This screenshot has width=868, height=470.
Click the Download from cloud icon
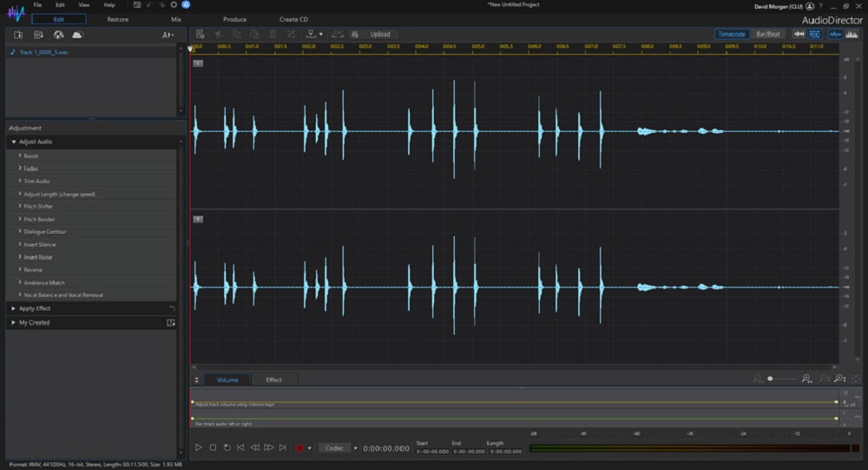tap(78, 35)
